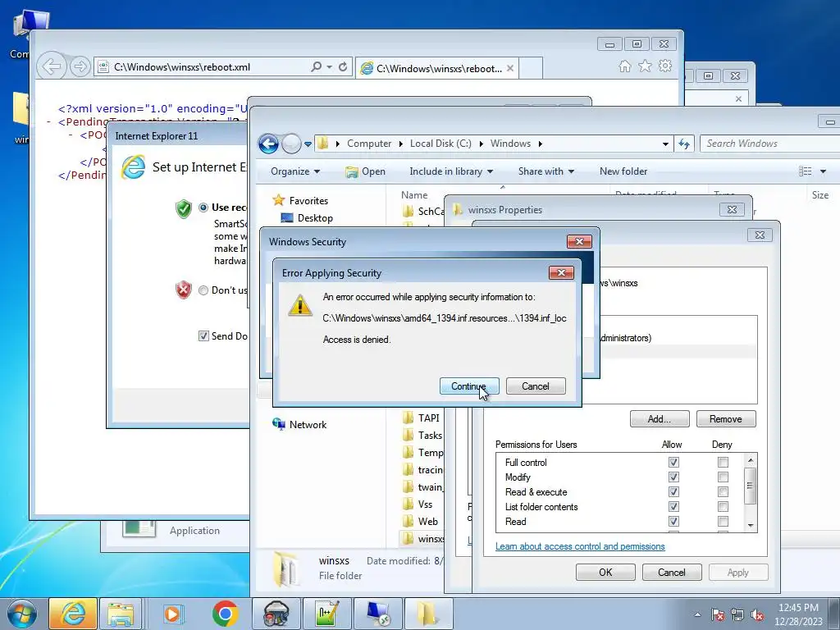This screenshot has height=630, width=840.
Task: Open IE Home icon
Action: 624,66
